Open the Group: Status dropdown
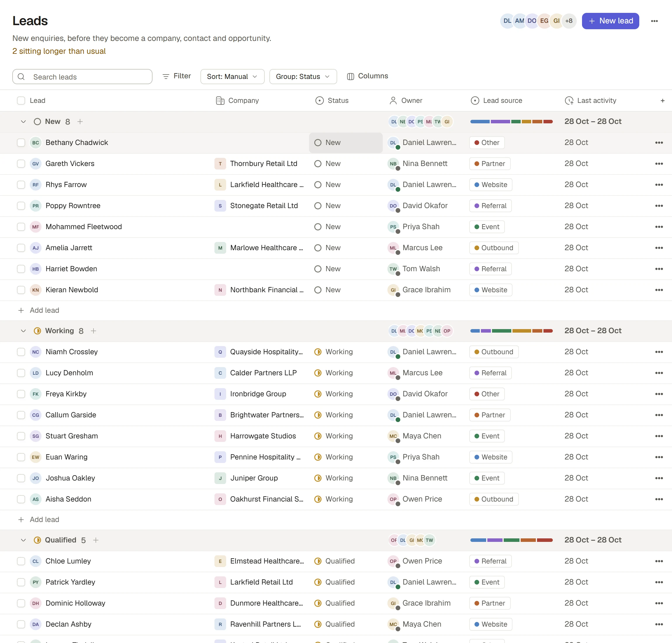This screenshot has width=672, height=643. [x=303, y=77]
